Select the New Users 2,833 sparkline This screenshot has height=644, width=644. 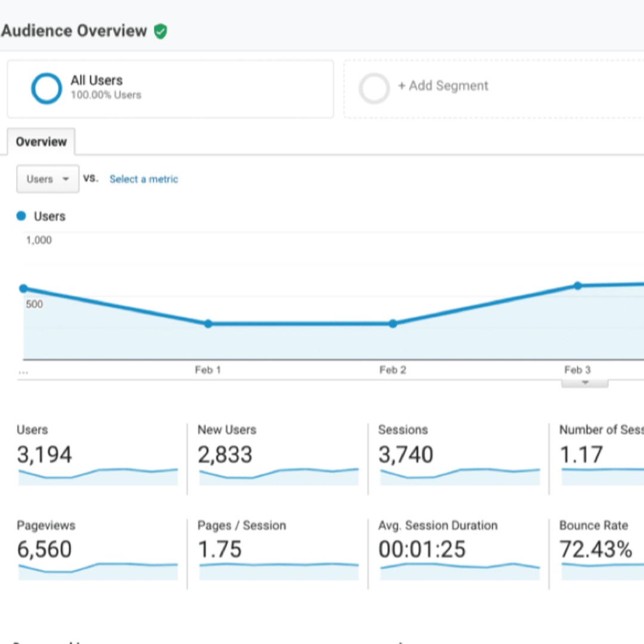(279, 476)
